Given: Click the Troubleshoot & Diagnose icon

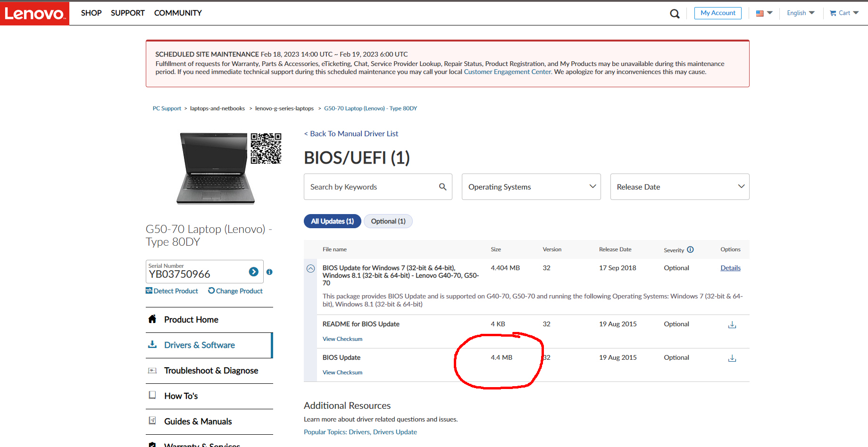Looking at the screenshot, I should coord(152,370).
